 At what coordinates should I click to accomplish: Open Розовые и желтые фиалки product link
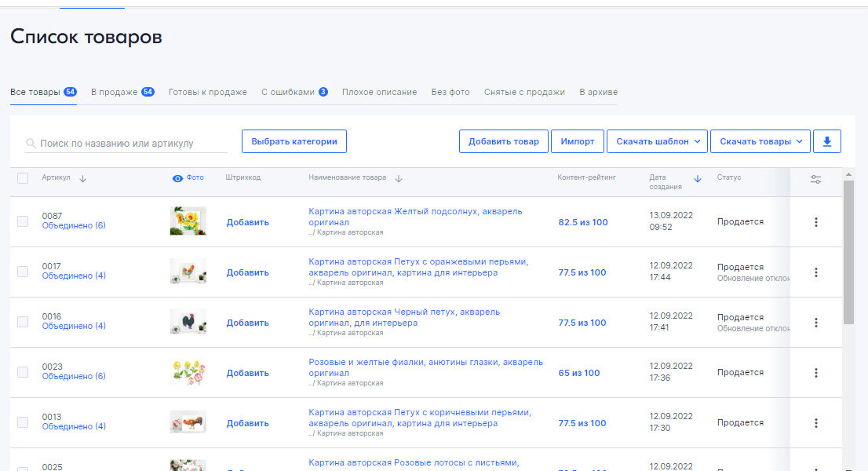pos(425,367)
